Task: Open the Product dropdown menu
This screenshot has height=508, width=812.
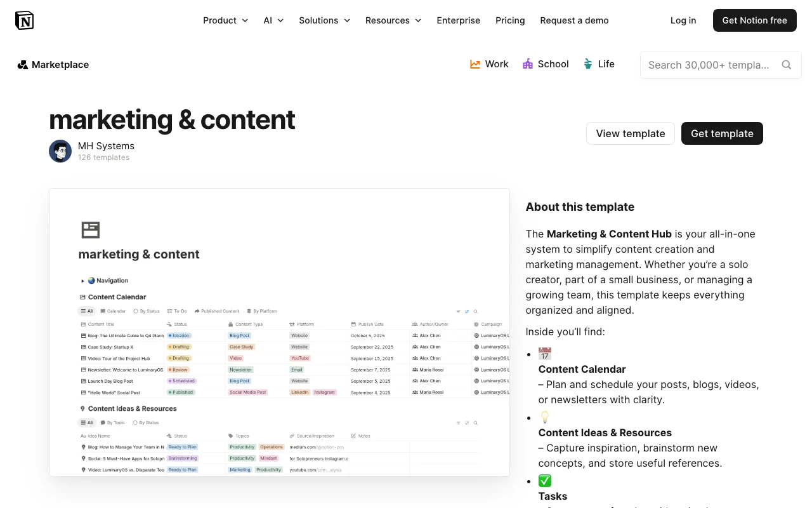Action: (x=226, y=20)
